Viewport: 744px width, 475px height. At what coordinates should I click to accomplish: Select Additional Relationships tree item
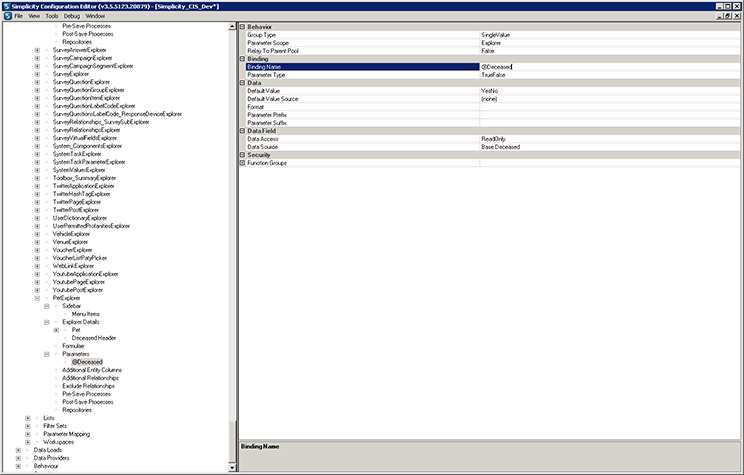click(x=90, y=378)
